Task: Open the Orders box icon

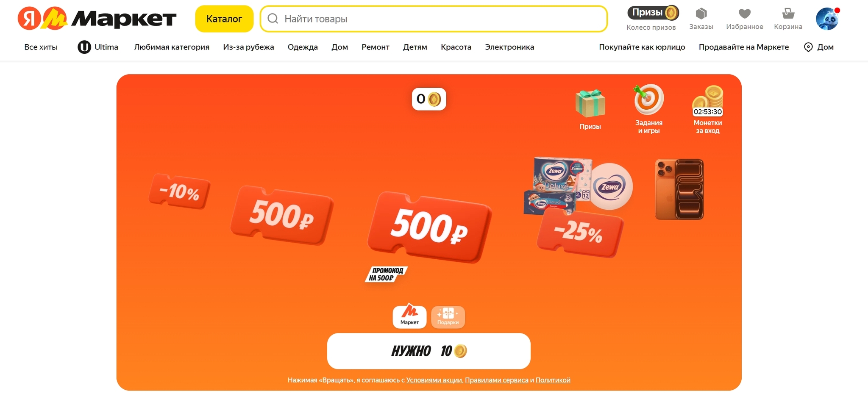Action: pos(701,14)
